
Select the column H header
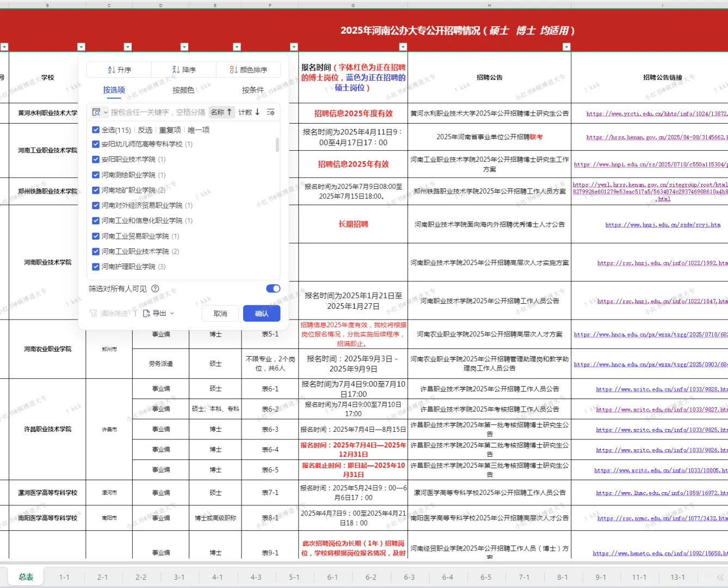[x=489, y=5]
